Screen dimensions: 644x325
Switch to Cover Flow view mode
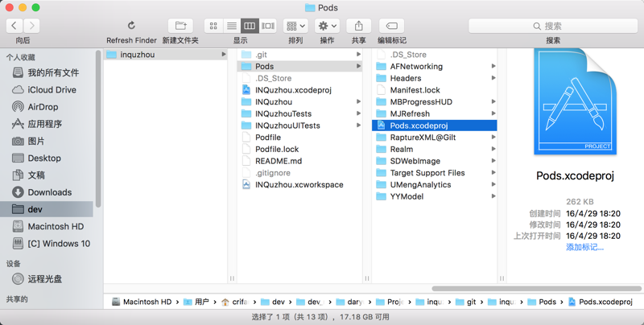point(268,26)
